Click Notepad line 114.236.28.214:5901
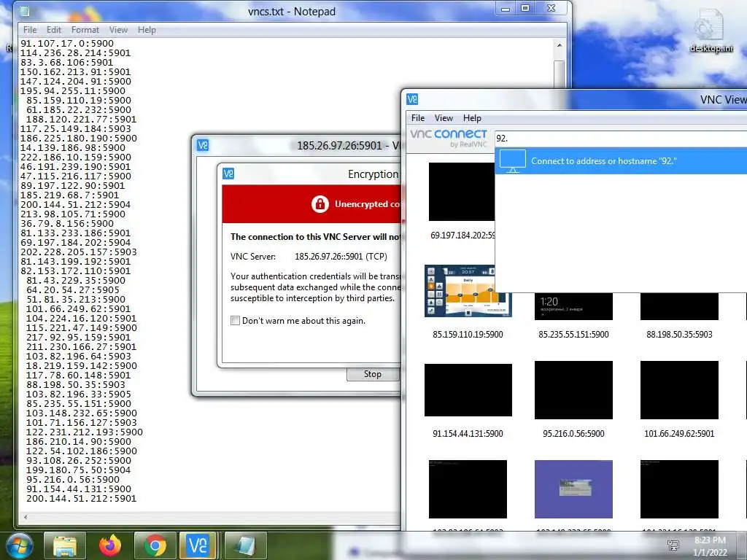The width and height of the screenshot is (747, 560). pyautogui.click(x=75, y=52)
